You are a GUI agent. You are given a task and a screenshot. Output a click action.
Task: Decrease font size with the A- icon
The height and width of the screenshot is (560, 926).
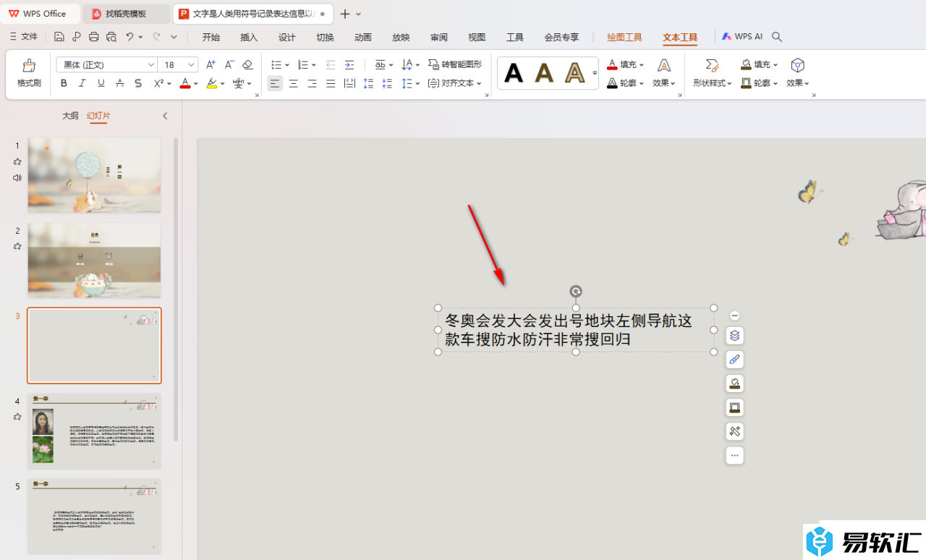[229, 65]
